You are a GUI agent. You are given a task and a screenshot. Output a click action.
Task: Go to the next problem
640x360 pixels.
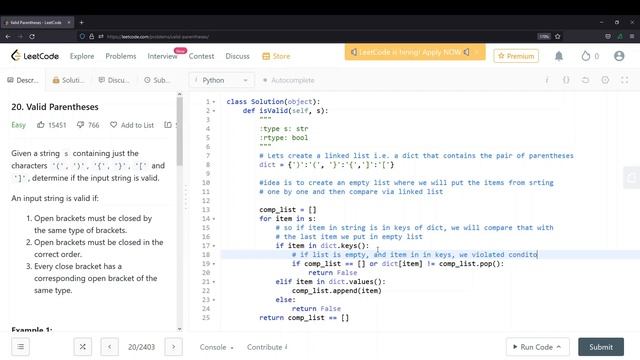point(173,347)
